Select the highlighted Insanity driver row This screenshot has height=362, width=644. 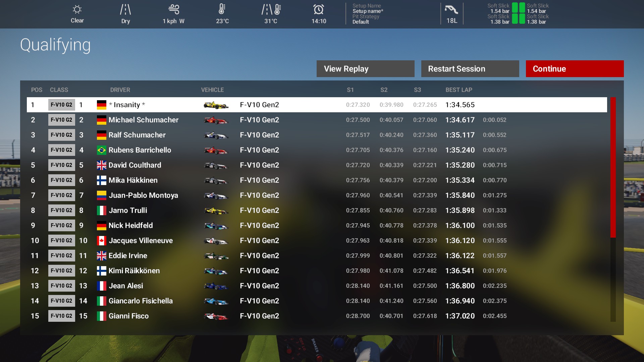pyautogui.click(x=317, y=105)
